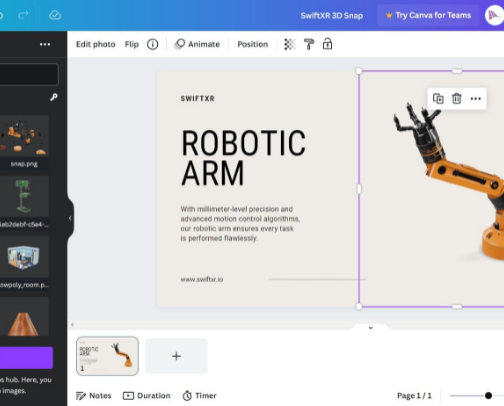This screenshot has width=504, height=406.
Task: Collapse page thumbnails with chevron
Action: [371, 328]
